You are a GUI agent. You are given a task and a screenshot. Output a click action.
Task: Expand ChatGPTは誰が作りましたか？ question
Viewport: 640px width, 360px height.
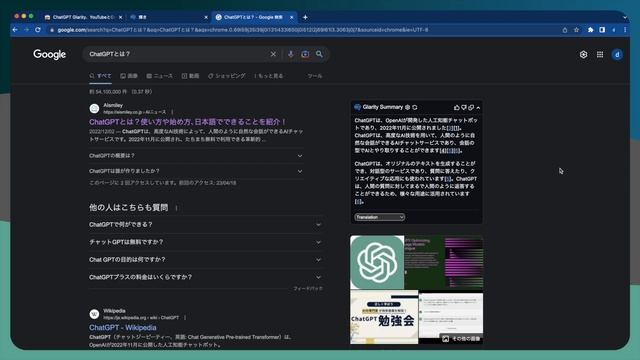(196, 171)
